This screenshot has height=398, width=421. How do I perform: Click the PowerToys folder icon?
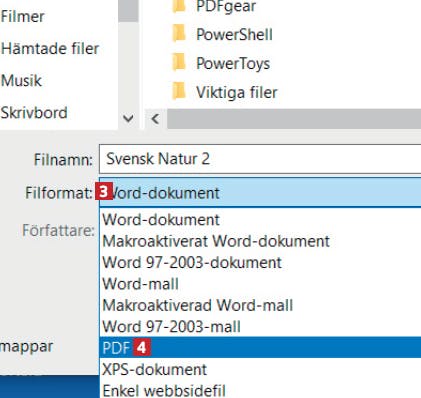179,63
